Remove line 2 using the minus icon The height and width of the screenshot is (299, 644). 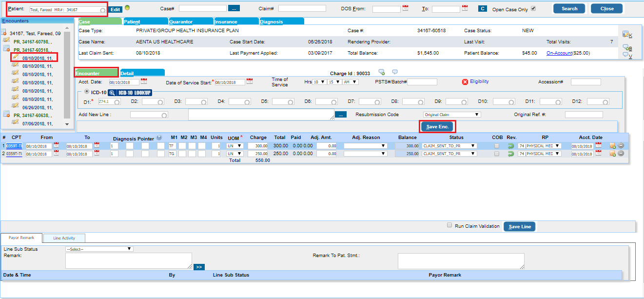coord(621,154)
